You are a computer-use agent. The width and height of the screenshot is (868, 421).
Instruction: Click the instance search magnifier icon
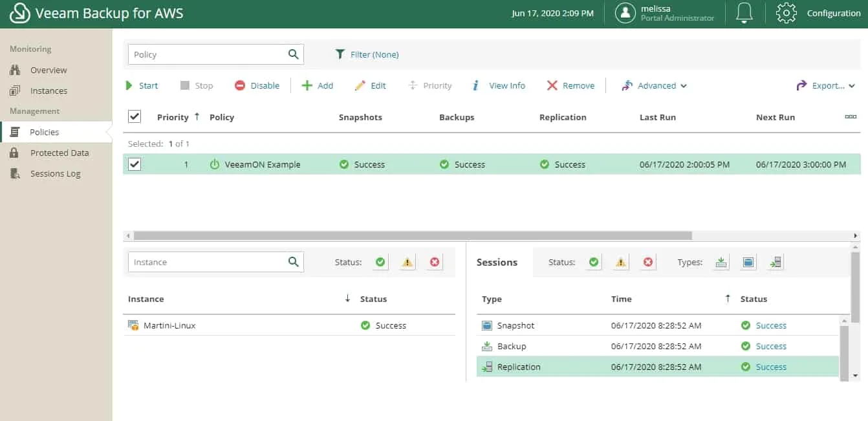[x=294, y=262]
